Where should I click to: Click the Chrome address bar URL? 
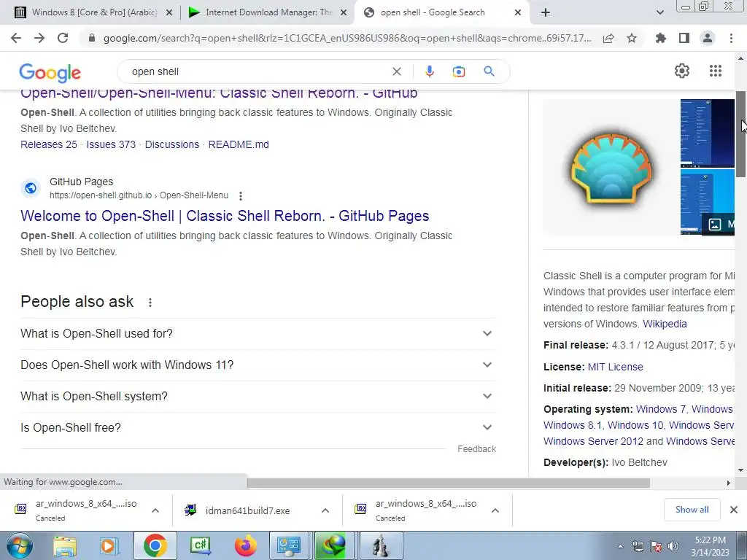347,38
